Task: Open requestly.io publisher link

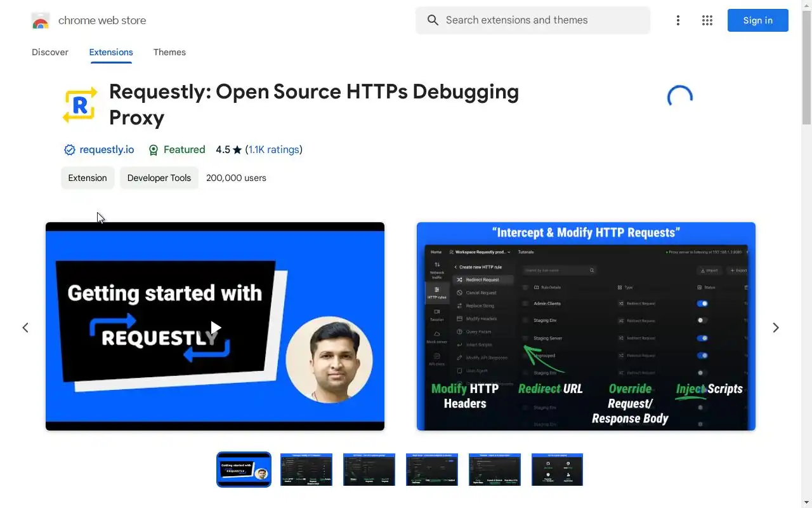Action: click(x=107, y=150)
